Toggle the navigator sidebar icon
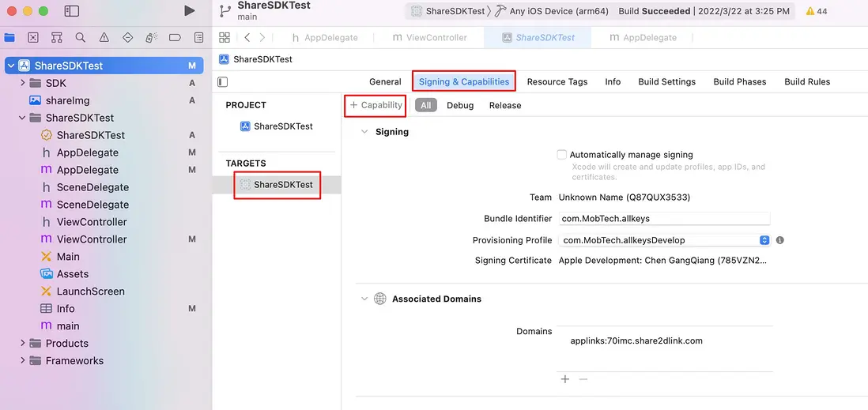 pyautogui.click(x=72, y=11)
